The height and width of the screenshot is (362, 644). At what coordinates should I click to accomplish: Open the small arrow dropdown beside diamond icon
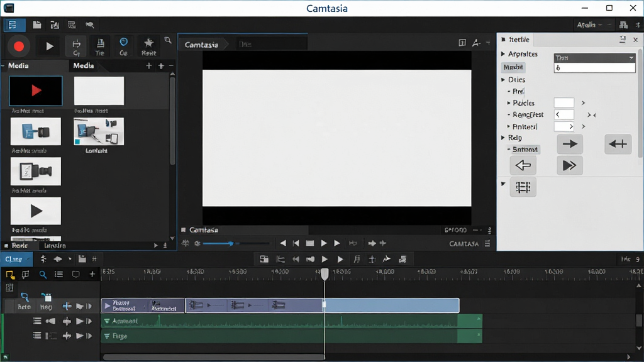point(70,259)
